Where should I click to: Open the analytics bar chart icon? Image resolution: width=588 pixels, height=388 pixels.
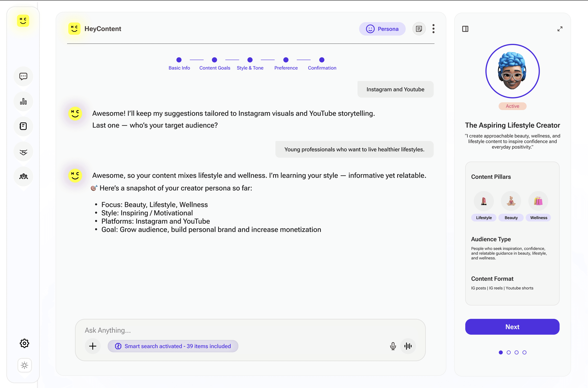23,102
